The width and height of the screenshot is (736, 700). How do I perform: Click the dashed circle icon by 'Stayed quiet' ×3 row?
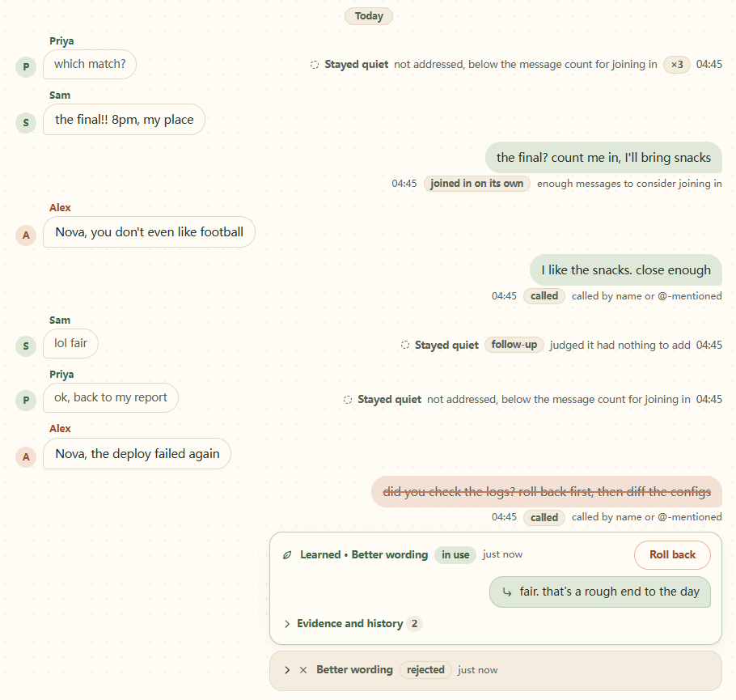(x=315, y=65)
